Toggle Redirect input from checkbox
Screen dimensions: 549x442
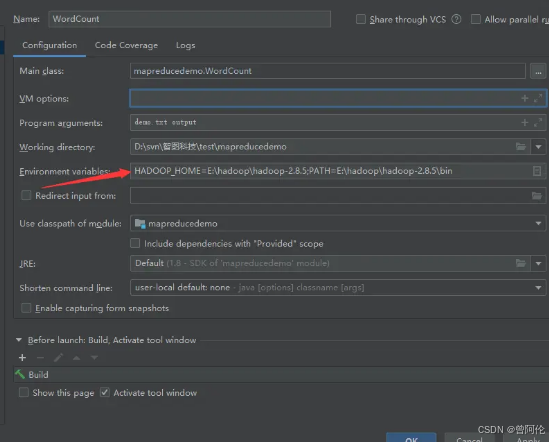point(26,195)
